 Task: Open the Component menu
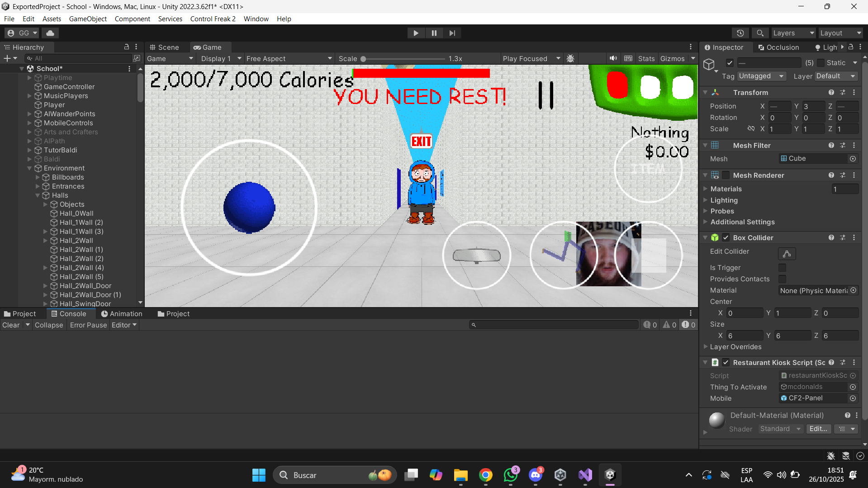pyautogui.click(x=132, y=19)
